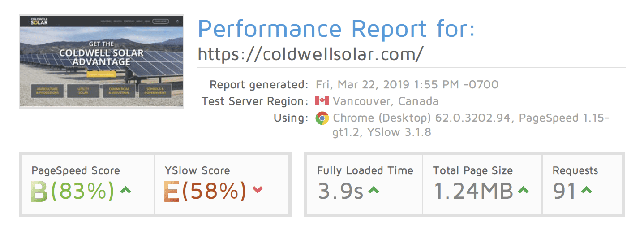Click the E(58%) YSlow grade

click(x=205, y=191)
